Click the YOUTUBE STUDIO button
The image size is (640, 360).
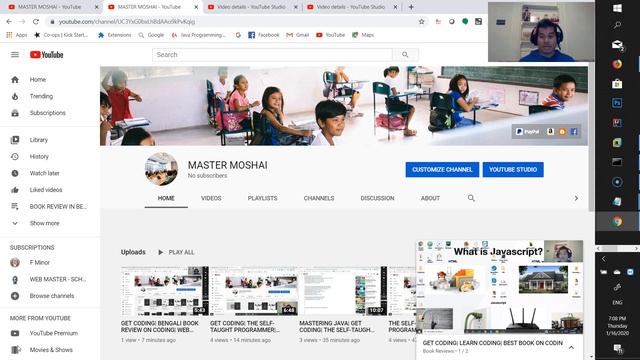[x=513, y=170]
